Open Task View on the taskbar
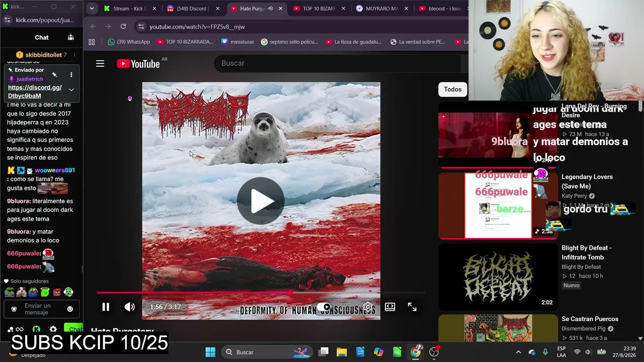 324,352
